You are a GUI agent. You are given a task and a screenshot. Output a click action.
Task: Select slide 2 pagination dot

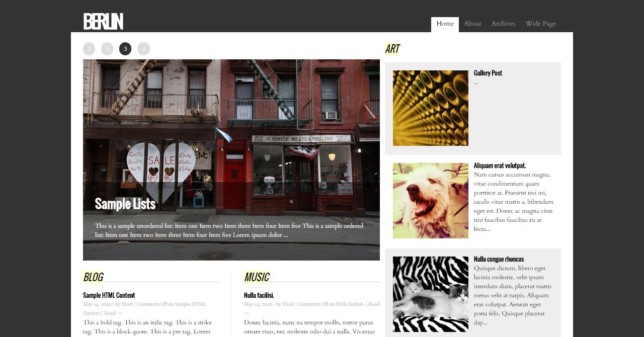click(107, 49)
